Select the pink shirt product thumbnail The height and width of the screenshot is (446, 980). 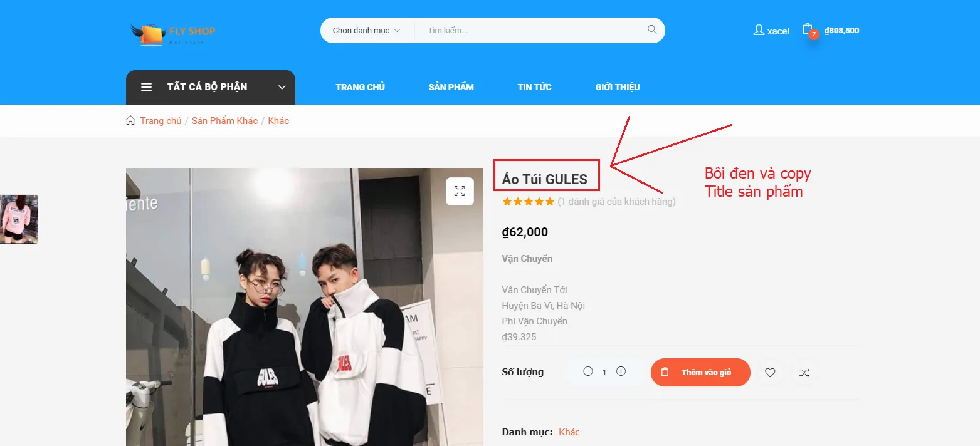click(19, 219)
